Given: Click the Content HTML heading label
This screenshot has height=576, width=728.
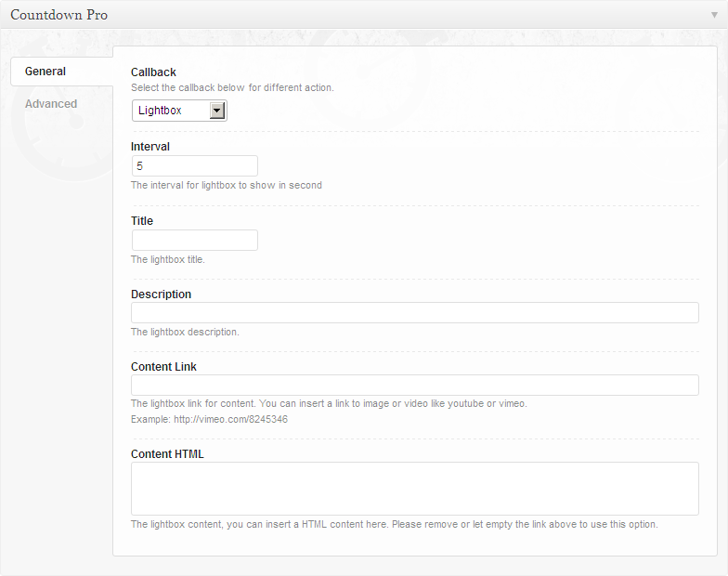Looking at the screenshot, I should click(x=167, y=454).
